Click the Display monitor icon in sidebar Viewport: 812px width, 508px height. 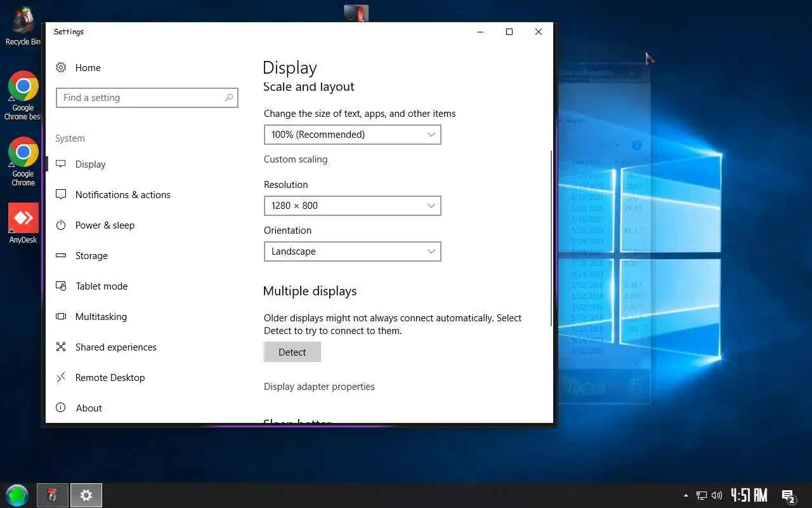(x=61, y=164)
